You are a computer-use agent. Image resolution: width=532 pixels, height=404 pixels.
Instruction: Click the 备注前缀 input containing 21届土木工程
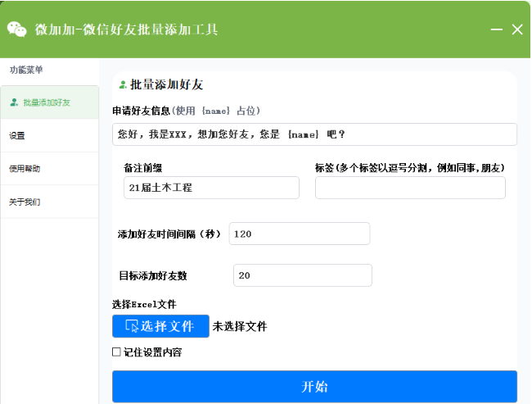click(x=211, y=188)
